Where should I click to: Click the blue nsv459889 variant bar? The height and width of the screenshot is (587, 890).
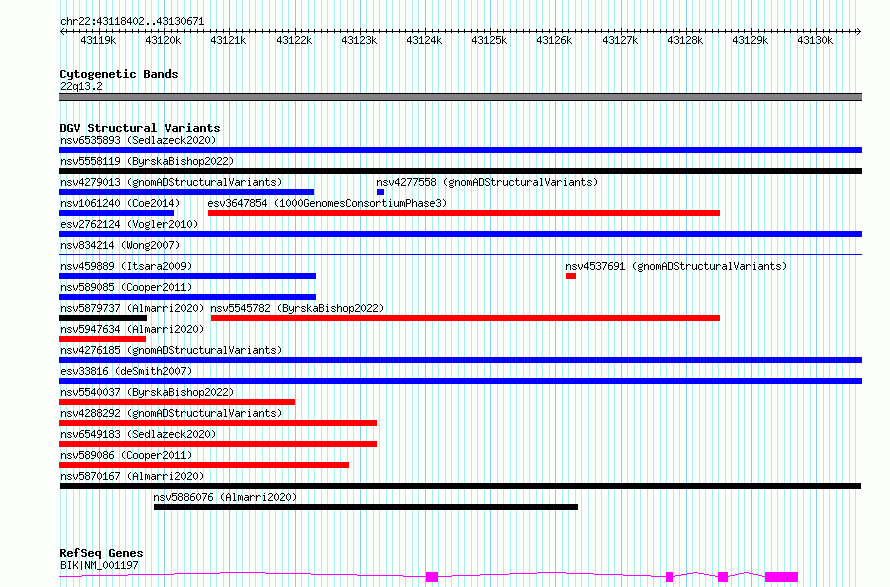(x=187, y=276)
